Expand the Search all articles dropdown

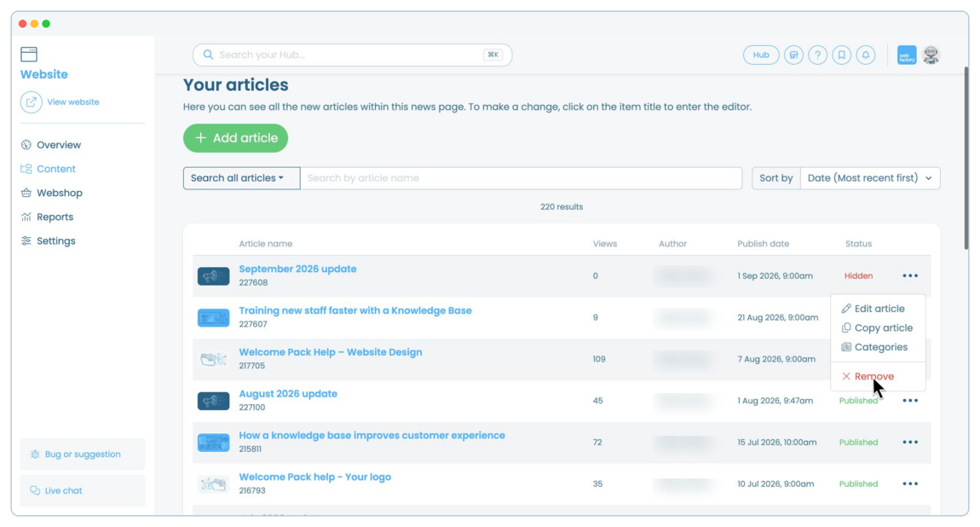coord(241,178)
